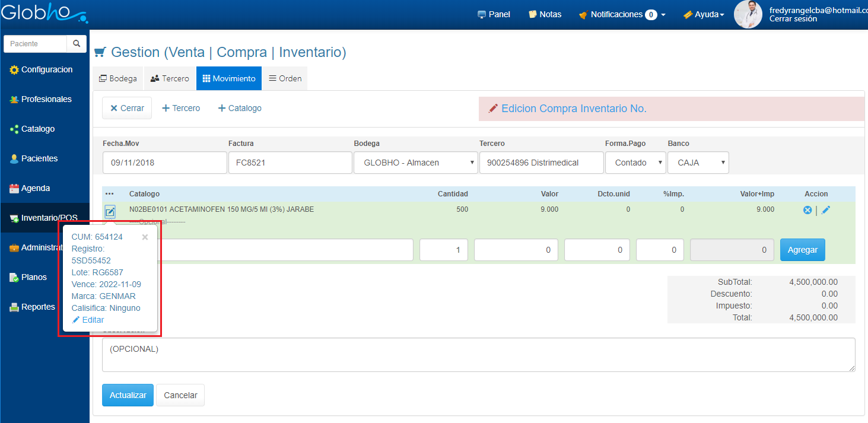
Task: Click the patient search magnifier icon
Action: 77,44
